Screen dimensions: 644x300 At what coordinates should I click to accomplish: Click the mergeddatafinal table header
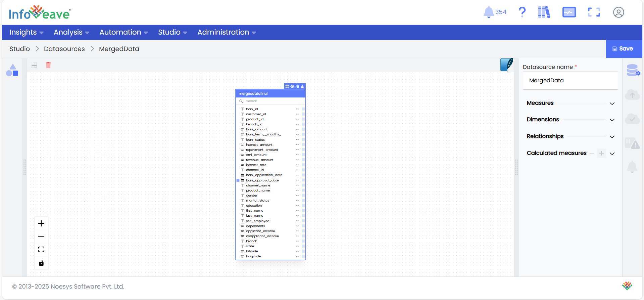point(270,93)
